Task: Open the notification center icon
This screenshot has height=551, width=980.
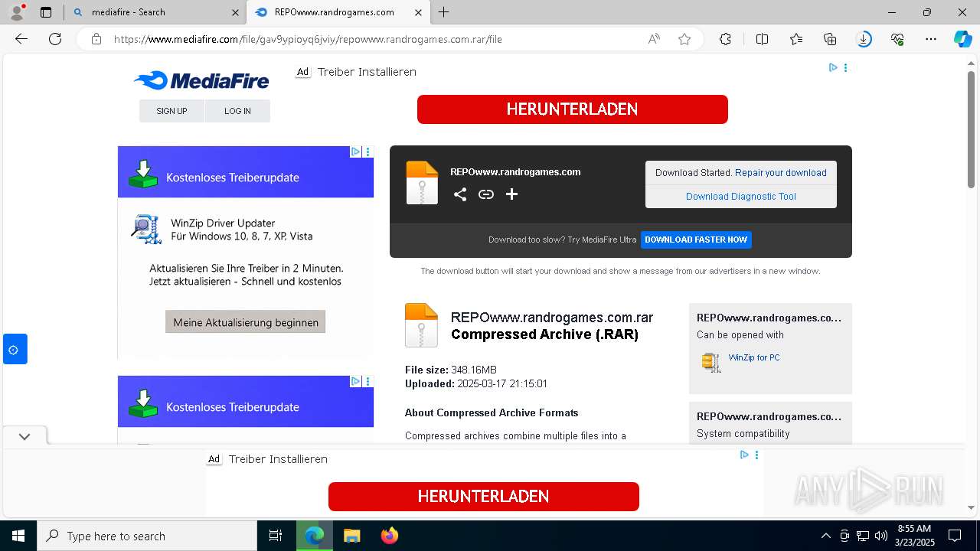Action: click(x=955, y=536)
